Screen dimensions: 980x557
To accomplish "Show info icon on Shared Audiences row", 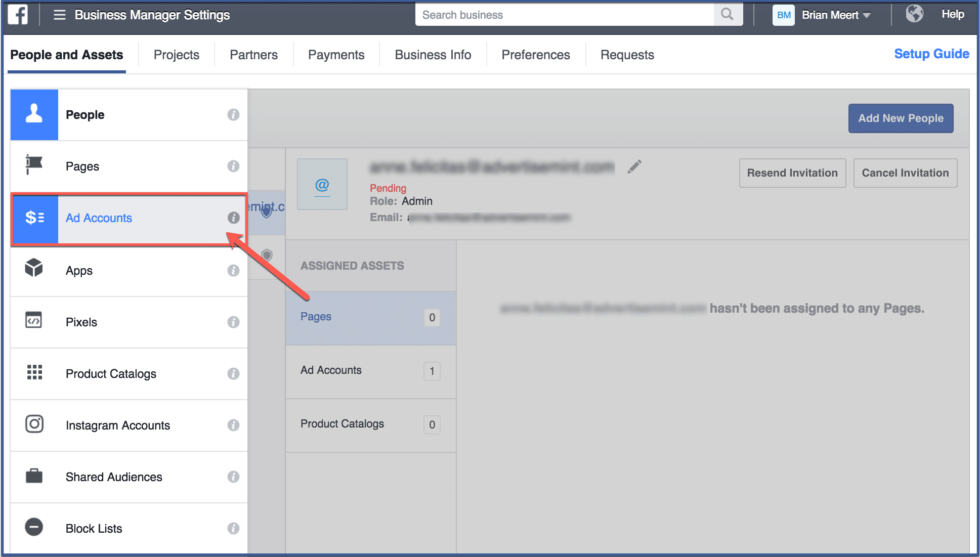I will (x=233, y=477).
